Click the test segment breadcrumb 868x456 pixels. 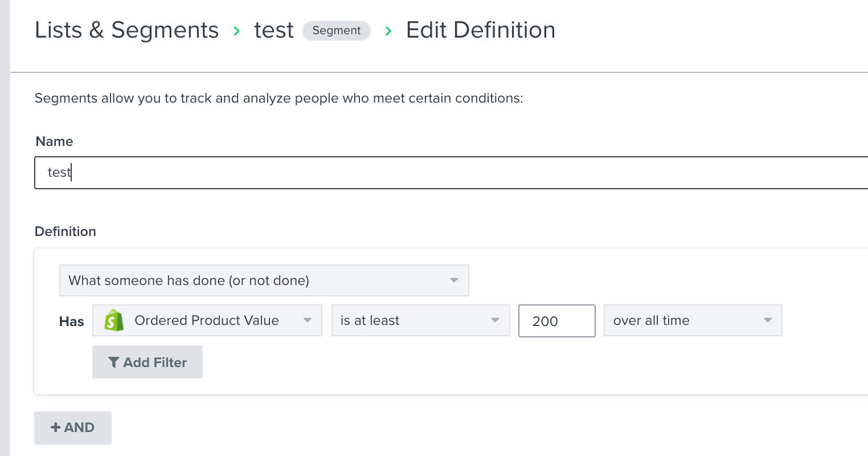pyautogui.click(x=274, y=30)
